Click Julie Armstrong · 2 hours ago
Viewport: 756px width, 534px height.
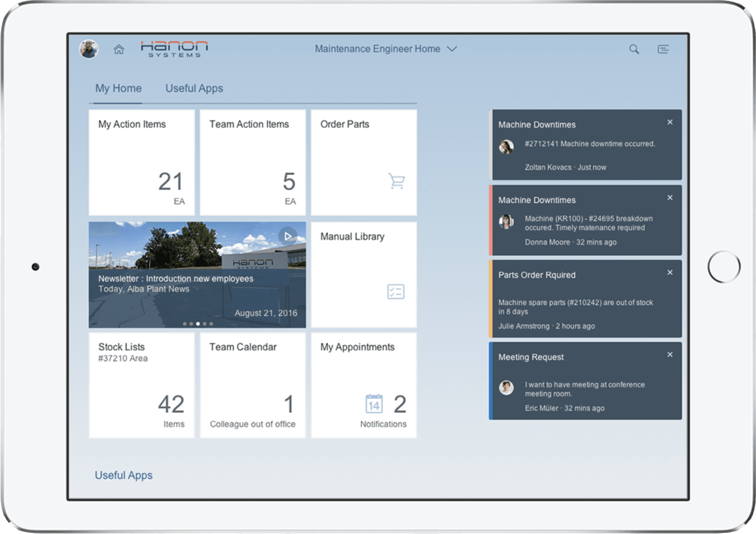click(x=547, y=326)
